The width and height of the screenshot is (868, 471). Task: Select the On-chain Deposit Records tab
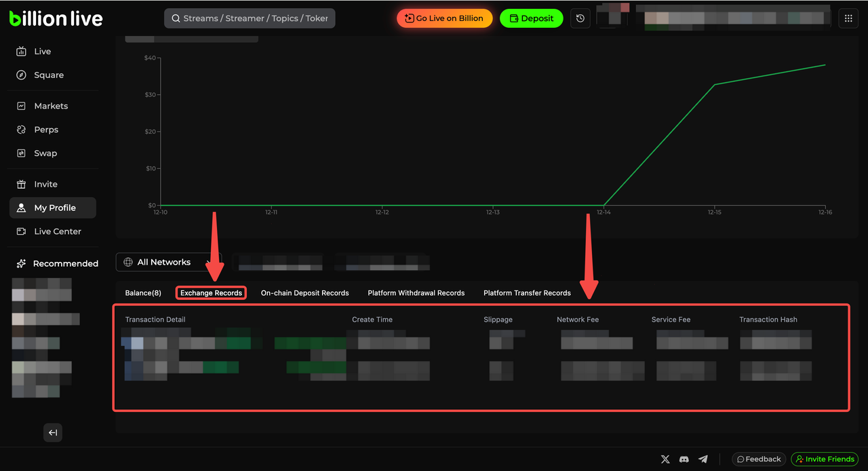pos(304,293)
